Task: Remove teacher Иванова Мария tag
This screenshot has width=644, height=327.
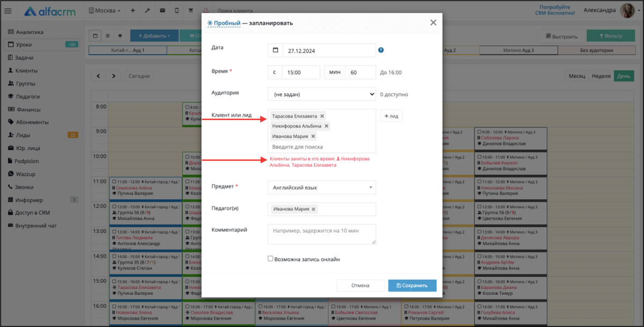Action: (314, 209)
